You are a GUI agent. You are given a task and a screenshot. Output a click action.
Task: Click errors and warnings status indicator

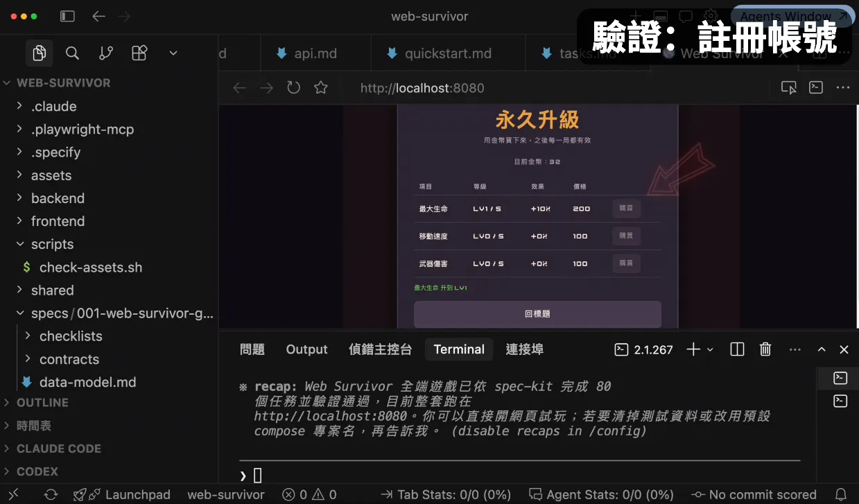309,494
